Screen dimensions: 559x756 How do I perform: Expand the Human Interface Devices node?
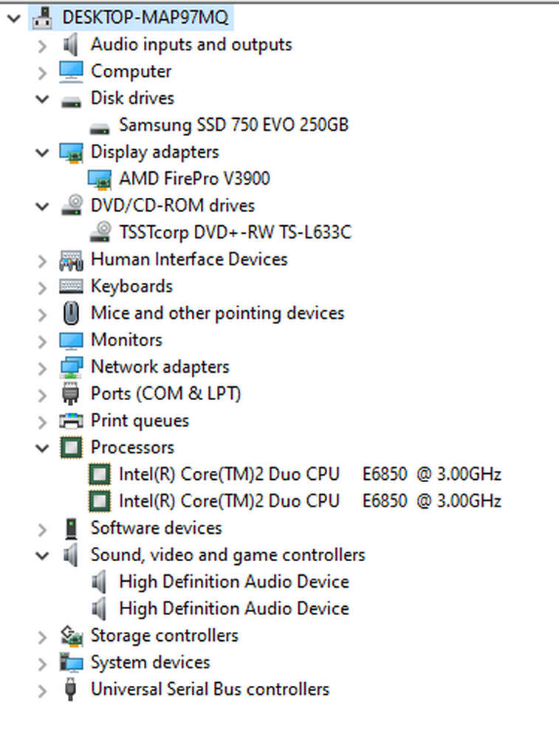(42, 259)
